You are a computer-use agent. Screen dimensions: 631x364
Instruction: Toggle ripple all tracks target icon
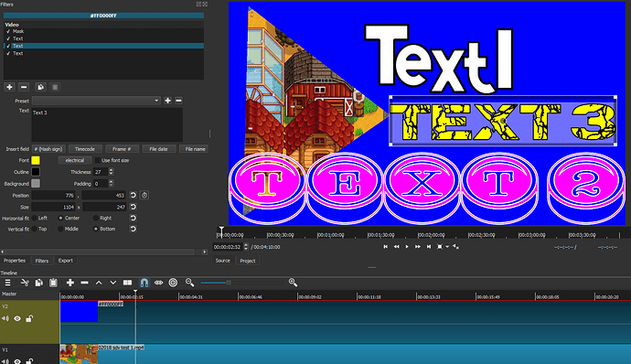[x=173, y=283]
